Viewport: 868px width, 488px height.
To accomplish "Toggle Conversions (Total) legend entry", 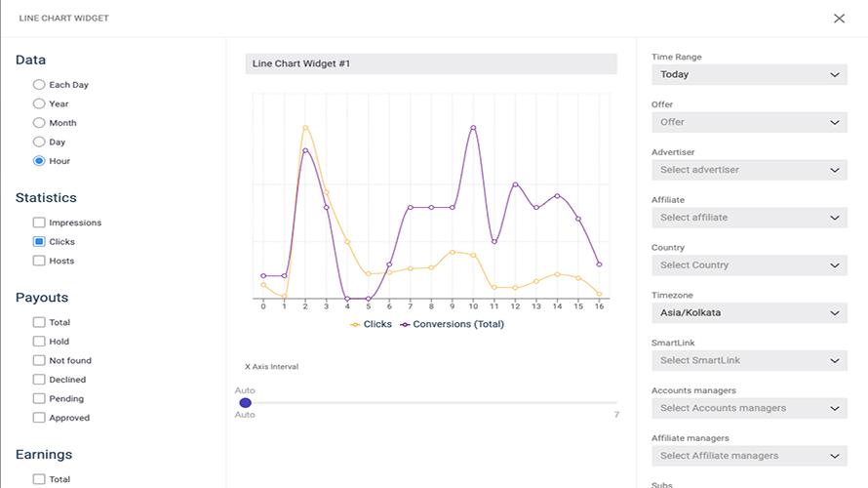I will coord(452,324).
